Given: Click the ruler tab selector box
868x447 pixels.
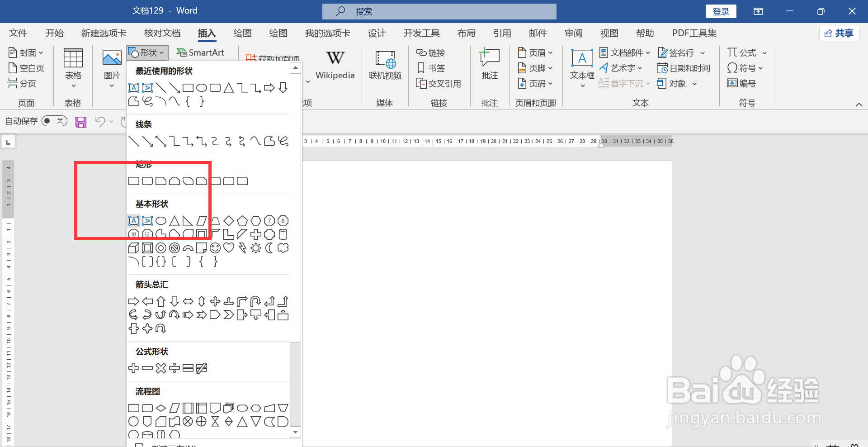Looking at the screenshot, I should pyautogui.click(x=8, y=143).
